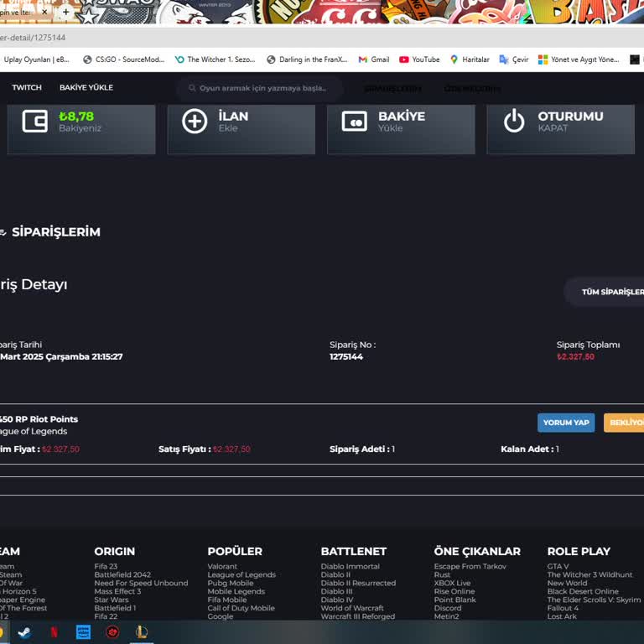Screen dimensions: 644x644
Task: Launch Netflix from the taskbar
Action: pos(54,632)
